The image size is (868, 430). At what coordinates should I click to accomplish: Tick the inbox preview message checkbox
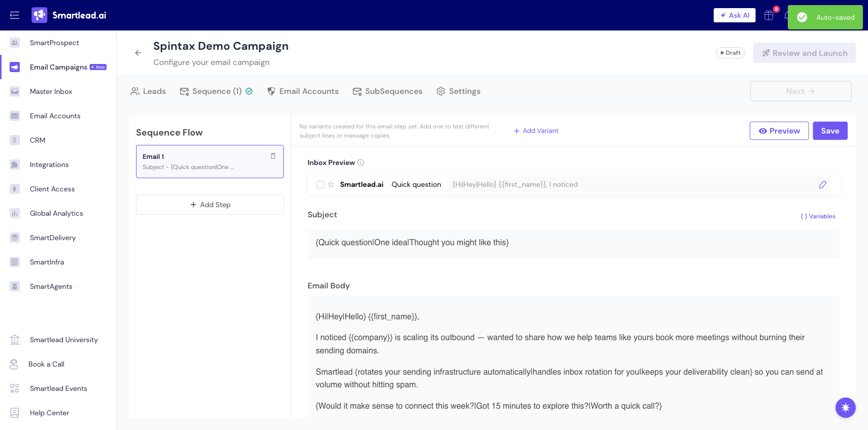tap(320, 184)
